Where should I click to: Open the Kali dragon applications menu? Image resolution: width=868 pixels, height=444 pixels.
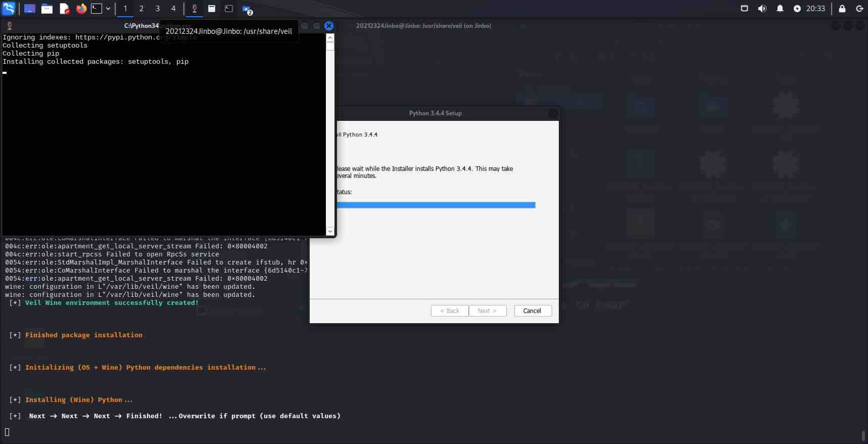tap(9, 9)
